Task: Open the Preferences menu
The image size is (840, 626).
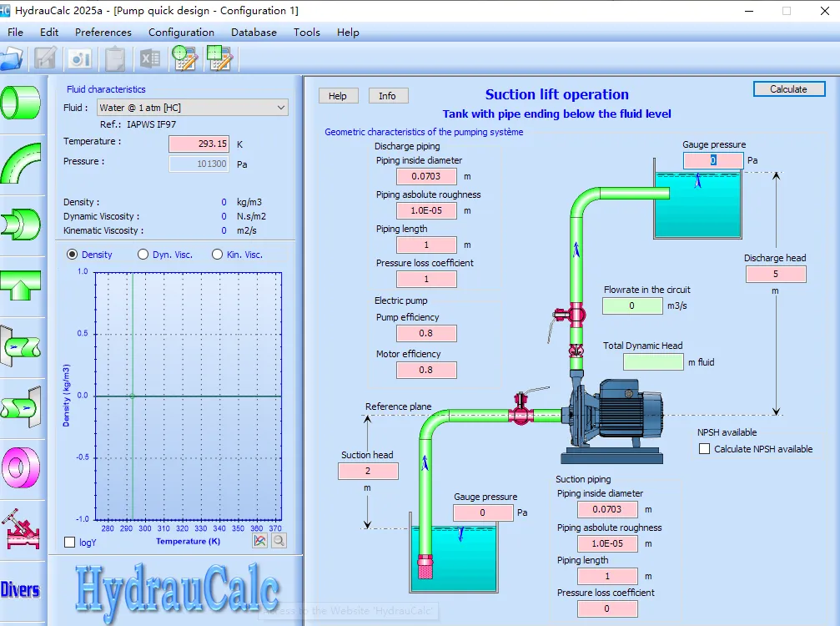Action: [x=103, y=33]
